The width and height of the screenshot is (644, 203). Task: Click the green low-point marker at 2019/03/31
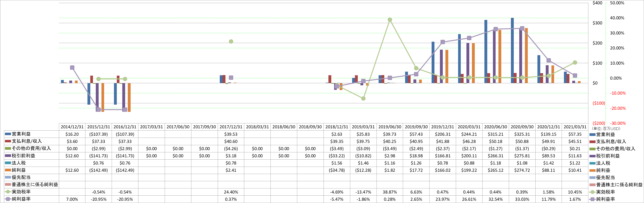(363, 98)
